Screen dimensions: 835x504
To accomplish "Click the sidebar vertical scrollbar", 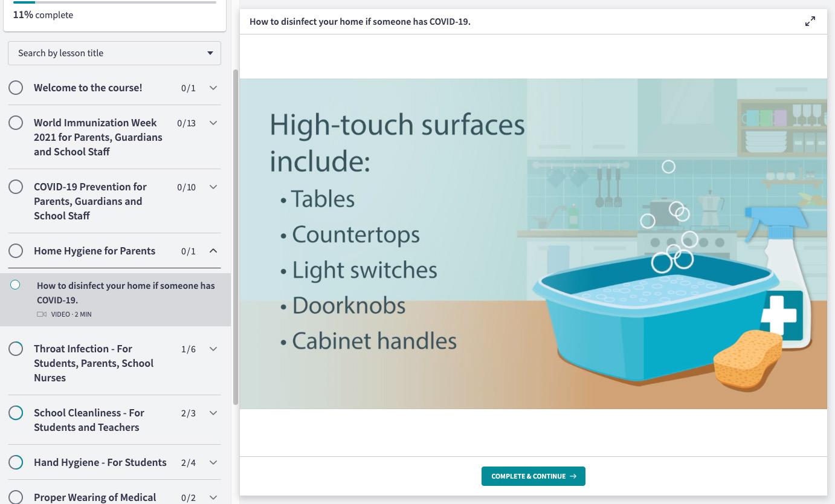I will click(236, 237).
